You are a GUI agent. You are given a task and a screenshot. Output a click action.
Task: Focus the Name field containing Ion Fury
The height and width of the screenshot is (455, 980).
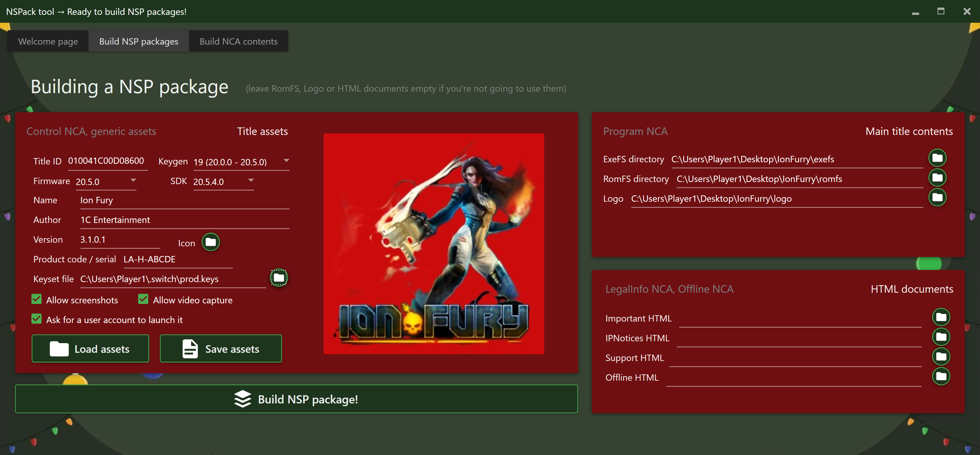click(x=185, y=201)
